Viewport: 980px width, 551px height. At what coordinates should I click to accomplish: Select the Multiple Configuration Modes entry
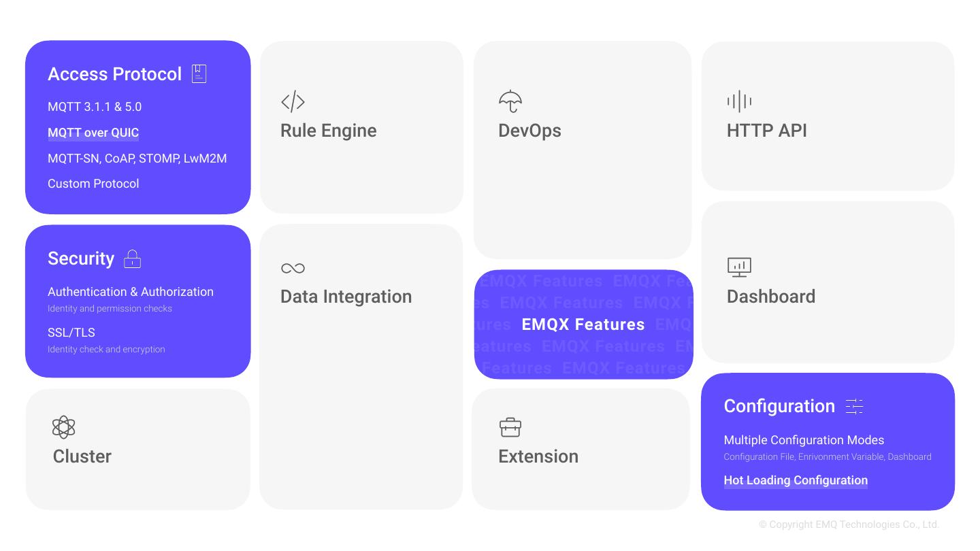click(x=804, y=440)
